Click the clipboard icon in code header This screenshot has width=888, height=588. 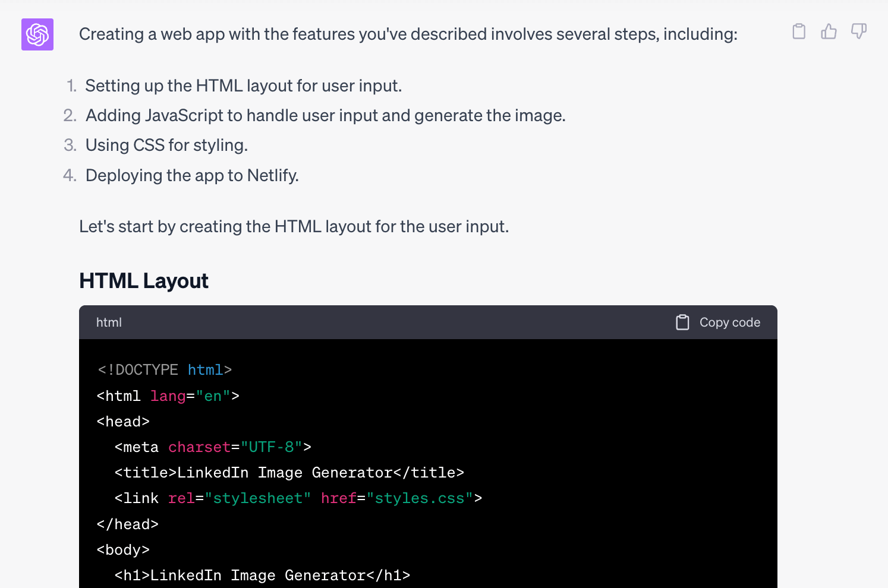[x=682, y=323]
